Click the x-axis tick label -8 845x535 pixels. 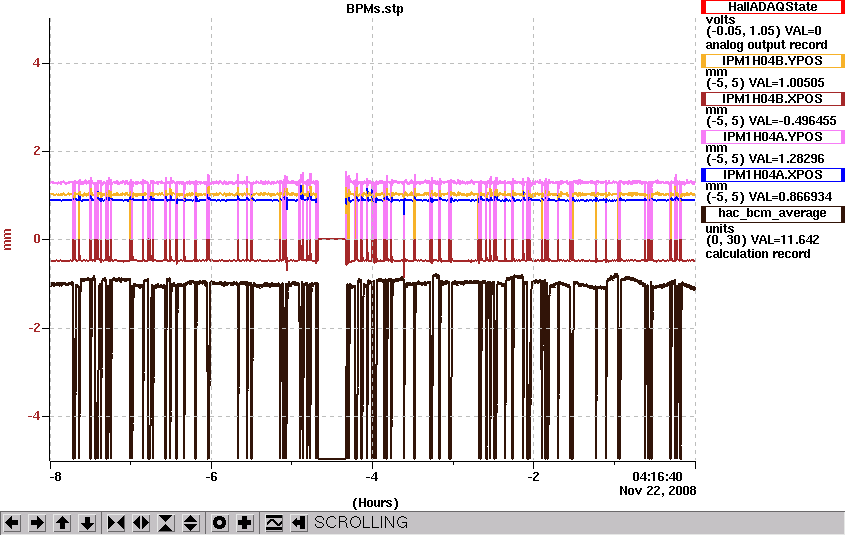click(x=55, y=477)
